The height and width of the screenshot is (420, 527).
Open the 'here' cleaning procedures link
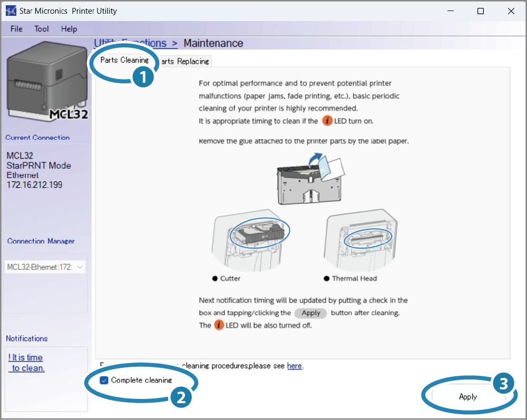pyautogui.click(x=295, y=366)
